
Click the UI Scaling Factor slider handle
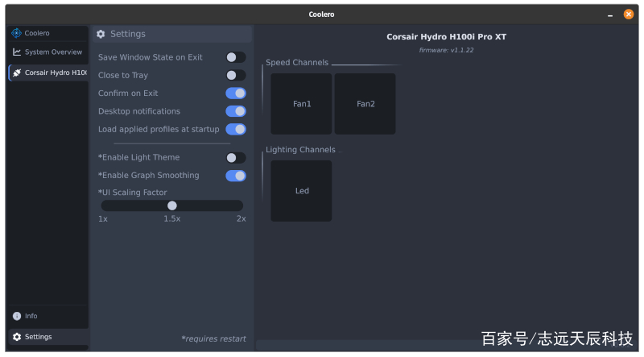[172, 205]
